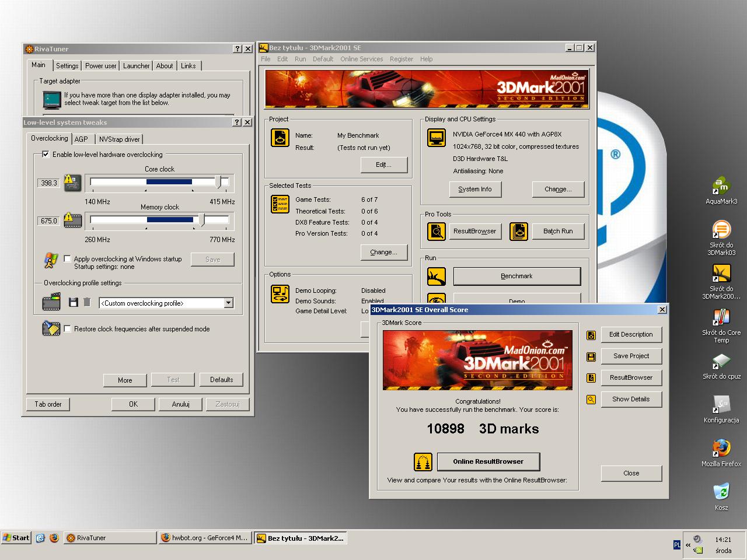This screenshot has width=747, height=560.
Task: Click the Edit Description icon in score dialog
Action: 591,335
